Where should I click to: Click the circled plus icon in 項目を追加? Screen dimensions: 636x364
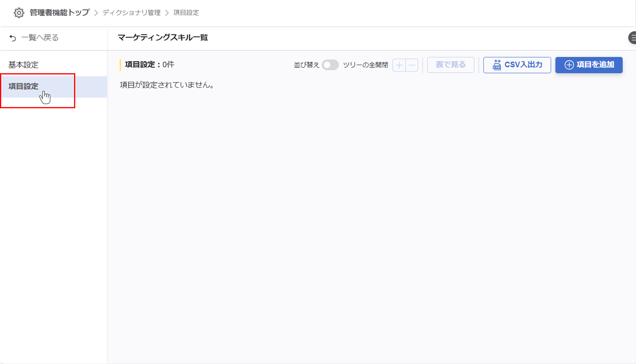pyautogui.click(x=569, y=65)
